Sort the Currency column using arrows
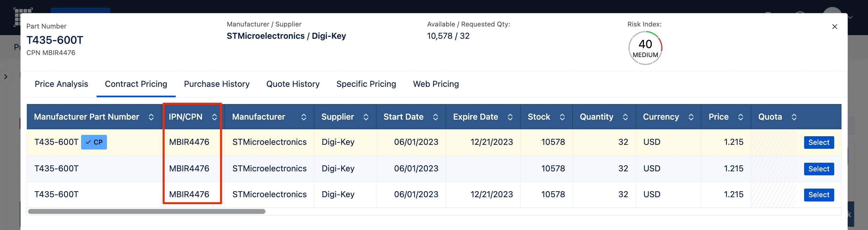This screenshot has height=230, width=868. [x=691, y=117]
